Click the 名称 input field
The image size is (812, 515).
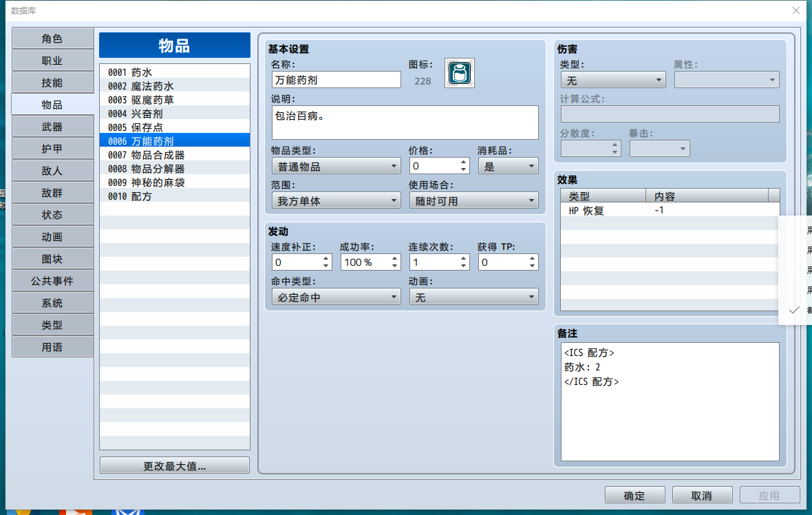[336, 80]
